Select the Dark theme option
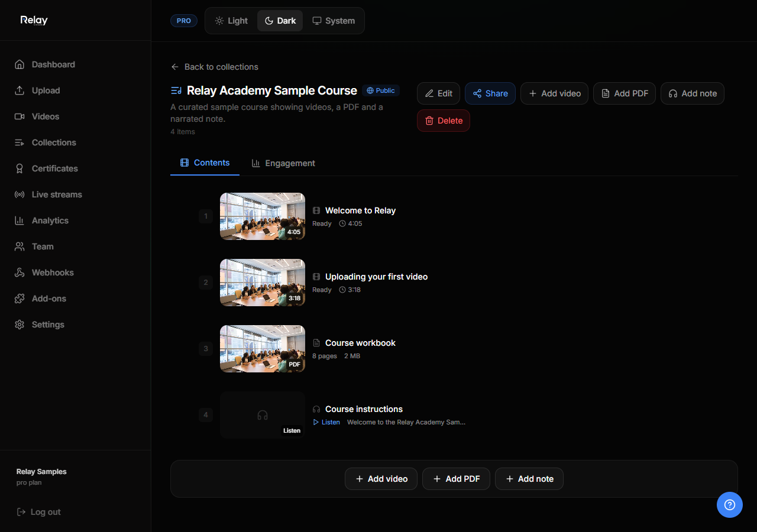Viewport: 757px width, 532px height. tap(280, 21)
